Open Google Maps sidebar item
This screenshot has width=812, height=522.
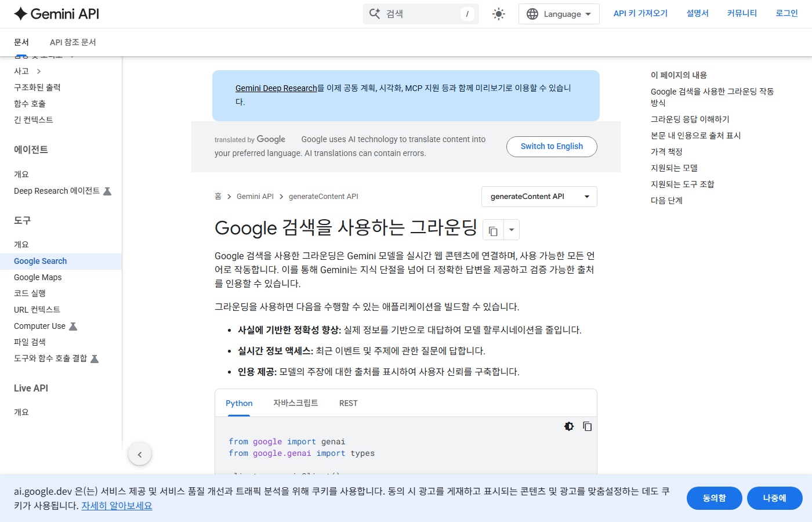38,277
